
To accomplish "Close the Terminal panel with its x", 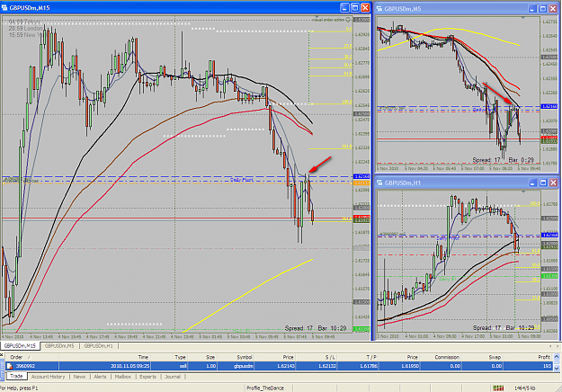I will (x=2, y=355).
